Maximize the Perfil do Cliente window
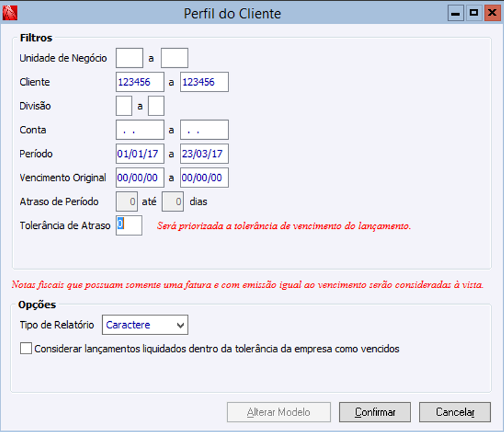 [x=473, y=13]
